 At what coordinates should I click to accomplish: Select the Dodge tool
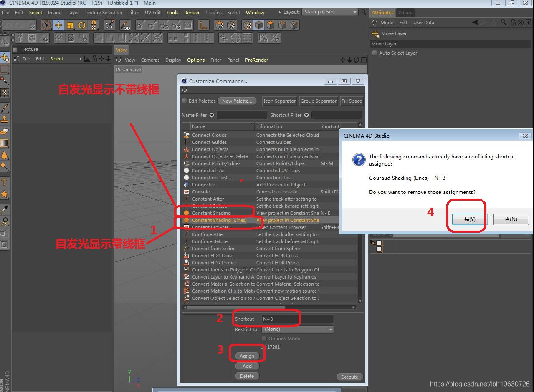(x=5, y=167)
